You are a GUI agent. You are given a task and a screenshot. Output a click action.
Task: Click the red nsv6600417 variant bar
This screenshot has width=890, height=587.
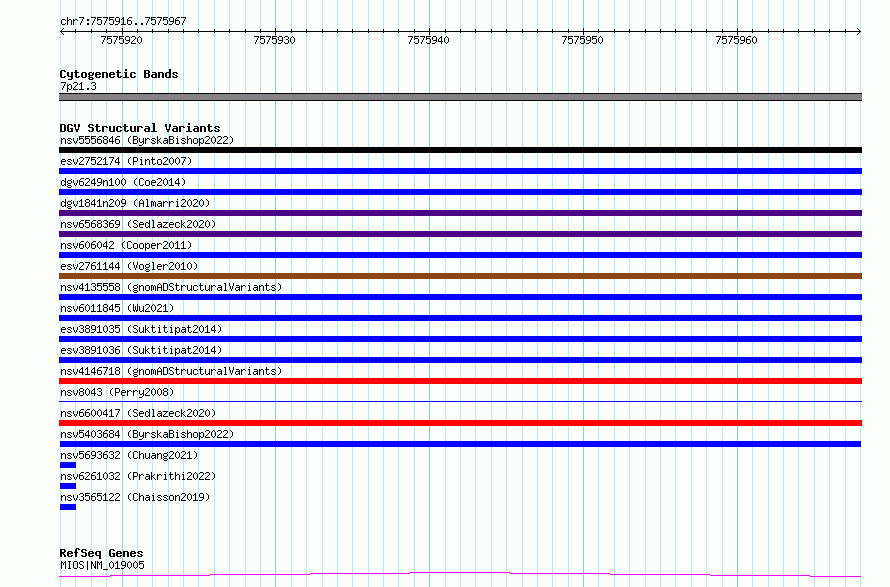[x=460, y=423]
